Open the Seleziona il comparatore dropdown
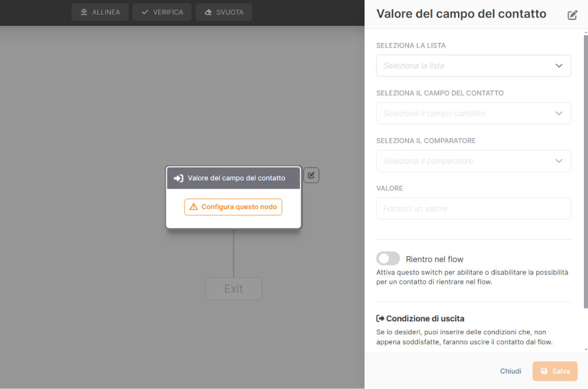This screenshot has width=588, height=389. pyautogui.click(x=473, y=161)
